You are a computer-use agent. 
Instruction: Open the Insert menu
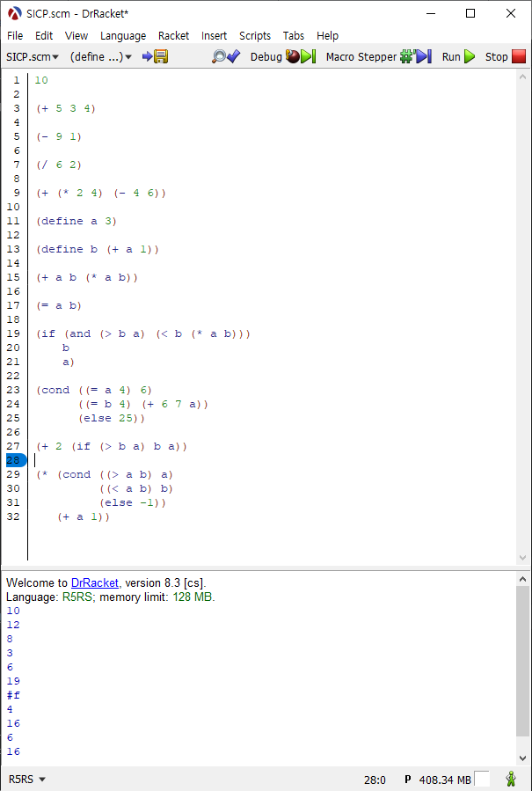(214, 35)
